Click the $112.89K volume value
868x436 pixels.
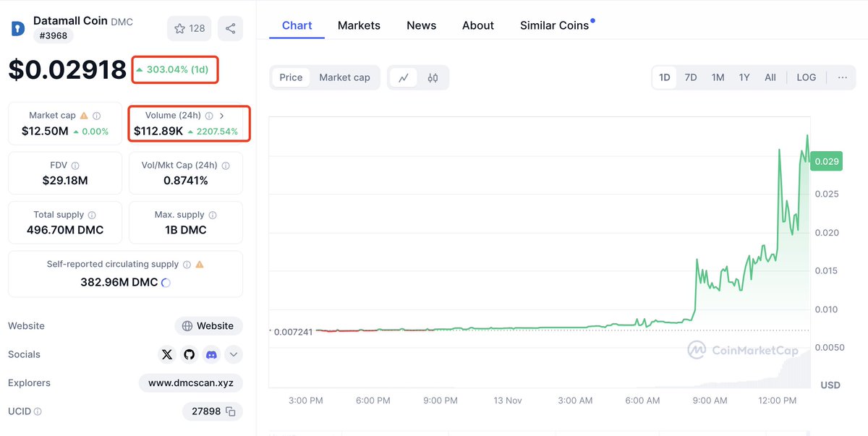(158, 132)
